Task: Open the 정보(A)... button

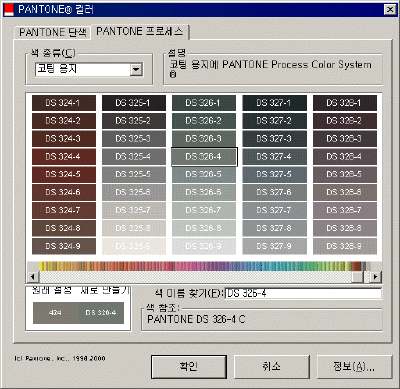Action: pyautogui.click(x=354, y=367)
